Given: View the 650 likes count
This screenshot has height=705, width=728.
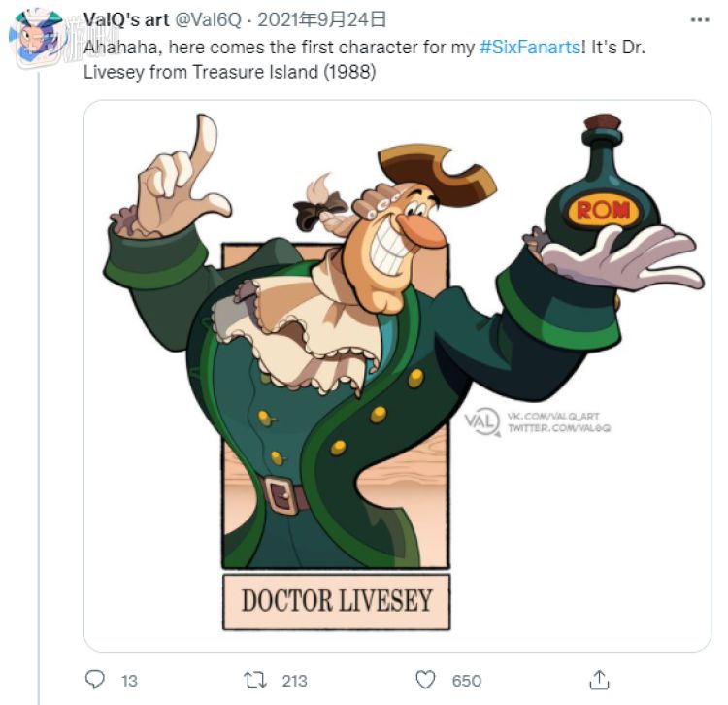Looking at the screenshot, I should pyautogui.click(x=466, y=680).
